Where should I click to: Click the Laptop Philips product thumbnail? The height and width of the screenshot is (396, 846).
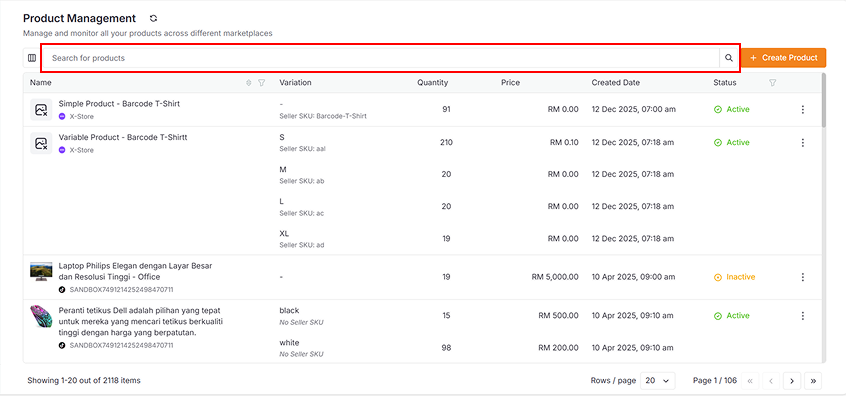pyautogui.click(x=41, y=271)
